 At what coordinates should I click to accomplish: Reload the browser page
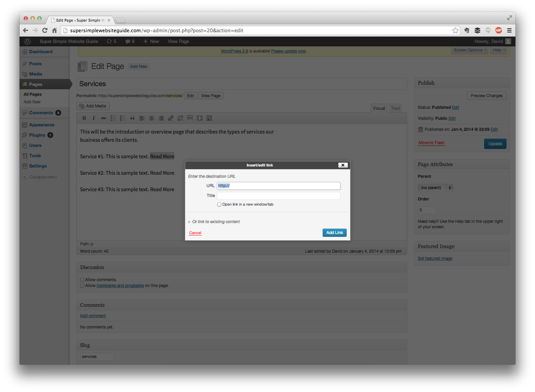pyautogui.click(x=45, y=31)
